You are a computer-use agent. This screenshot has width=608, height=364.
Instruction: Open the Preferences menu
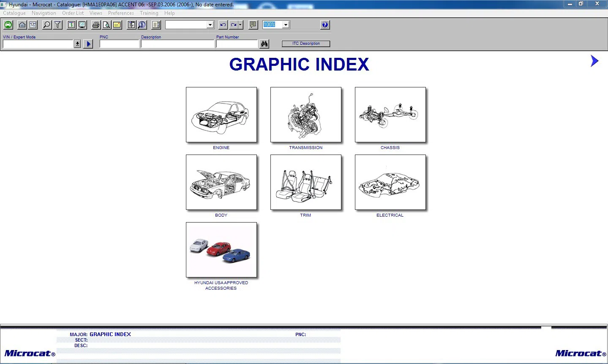(121, 13)
